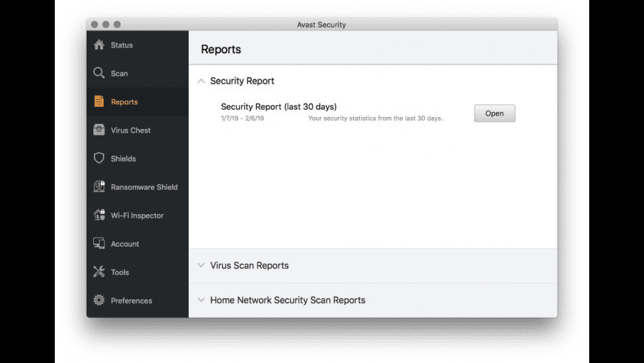Click Home Network Security Scan Reports heading
644x363 pixels.
click(287, 300)
